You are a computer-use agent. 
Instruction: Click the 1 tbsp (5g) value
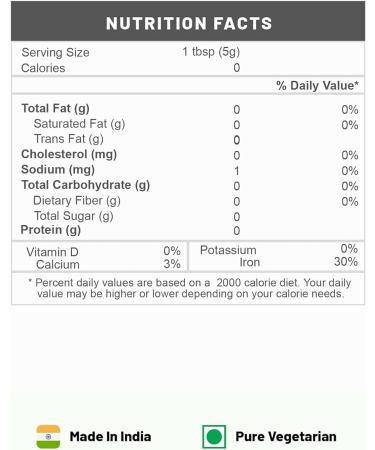[211, 52]
